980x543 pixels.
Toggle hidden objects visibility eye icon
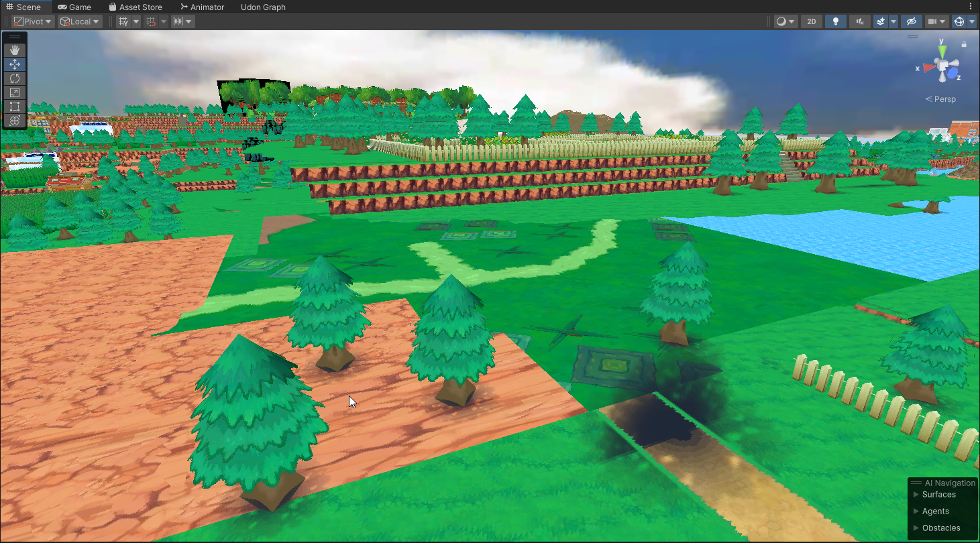point(911,21)
